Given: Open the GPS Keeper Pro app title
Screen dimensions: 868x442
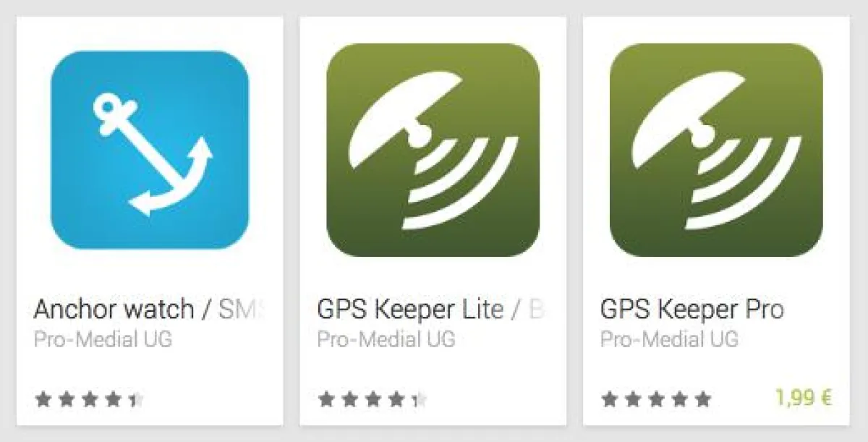Looking at the screenshot, I should (692, 310).
